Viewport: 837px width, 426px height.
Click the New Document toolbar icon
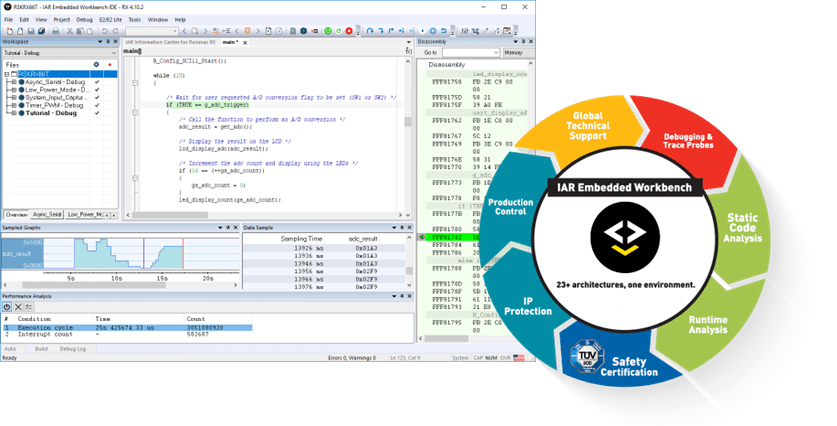click(9, 31)
